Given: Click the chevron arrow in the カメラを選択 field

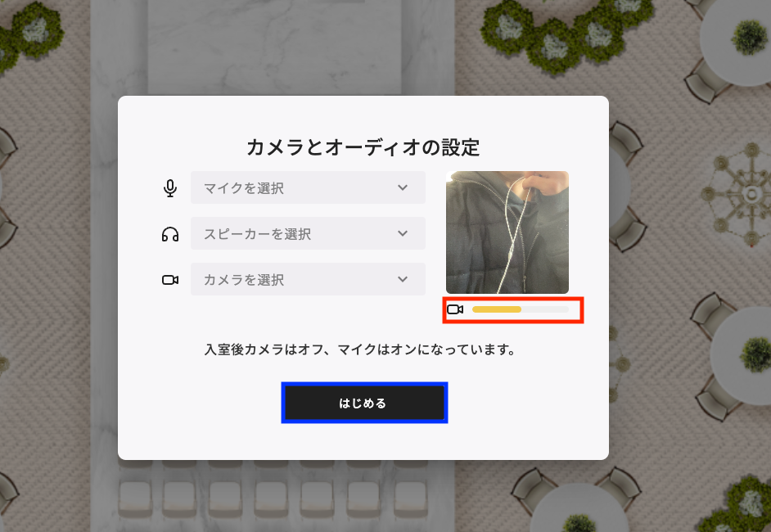Looking at the screenshot, I should pyautogui.click(x=403, y=279).
